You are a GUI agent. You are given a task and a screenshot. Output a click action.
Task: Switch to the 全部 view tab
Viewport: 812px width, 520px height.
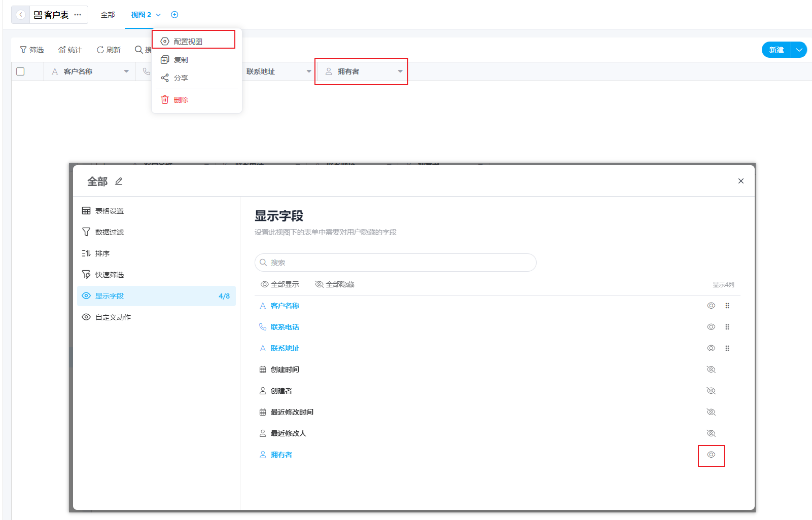[108, 15]
